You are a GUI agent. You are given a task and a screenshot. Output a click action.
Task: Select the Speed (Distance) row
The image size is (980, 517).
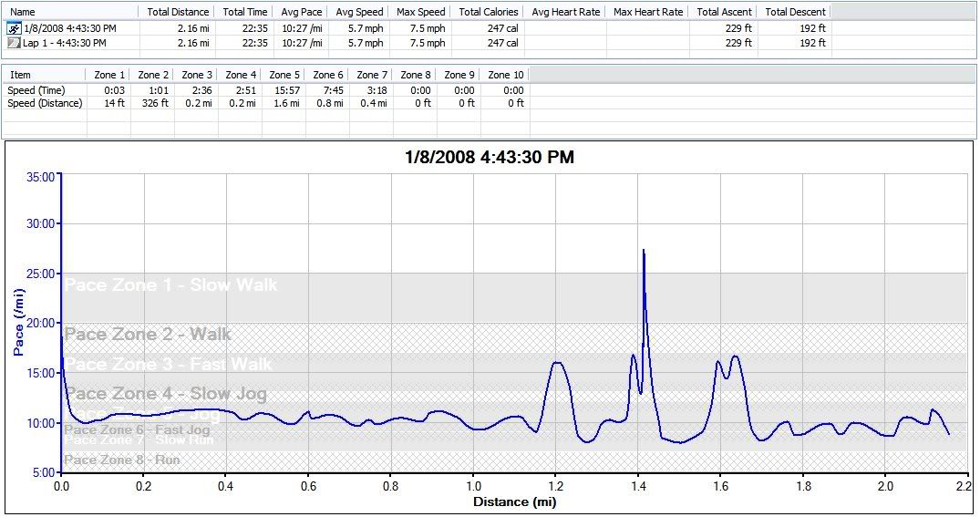coord(45,103)
